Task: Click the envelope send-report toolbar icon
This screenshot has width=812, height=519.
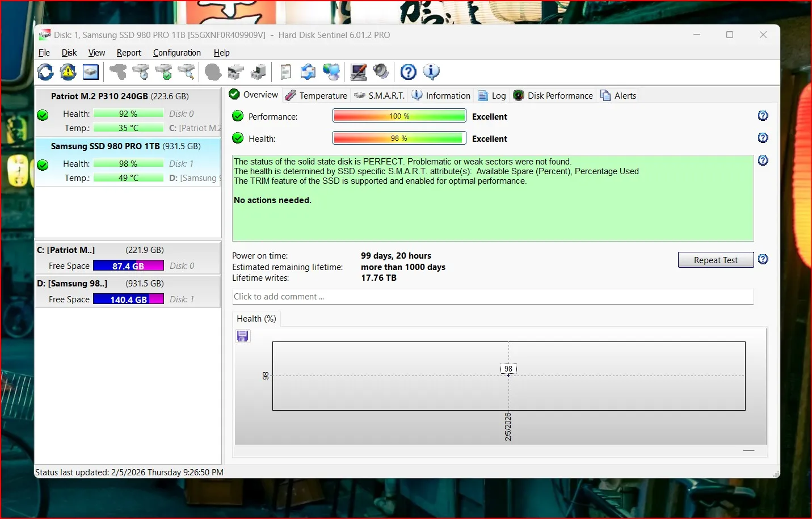Action: pos(308,72)
